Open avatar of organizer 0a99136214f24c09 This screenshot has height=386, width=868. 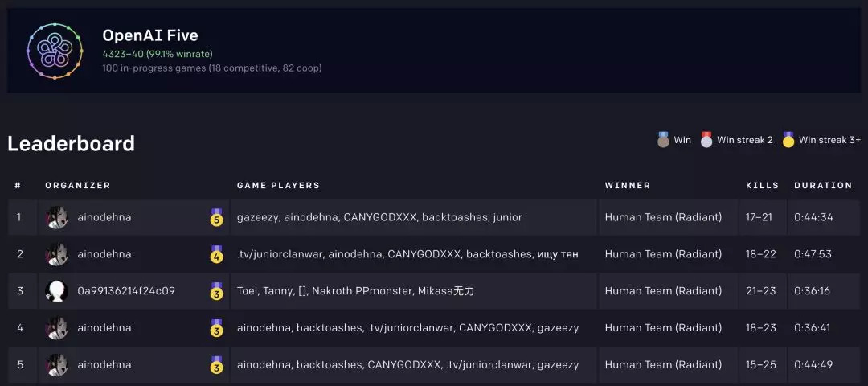[x=56, y=291]
